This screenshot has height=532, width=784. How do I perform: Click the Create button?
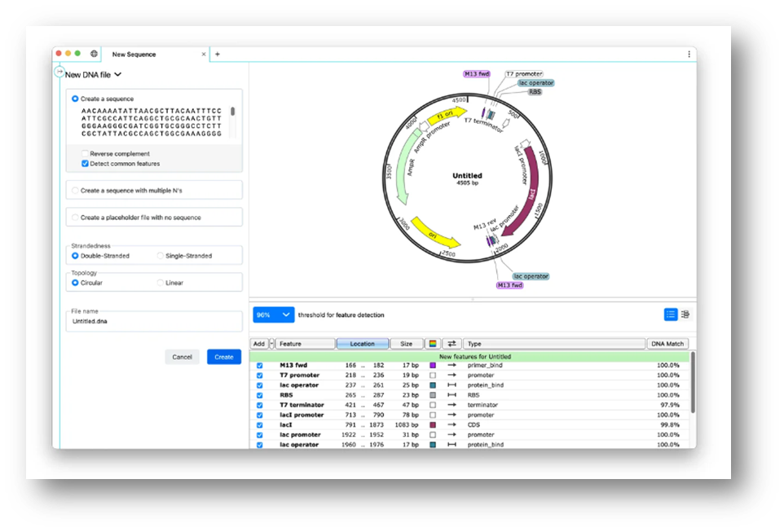coord(222,357)
